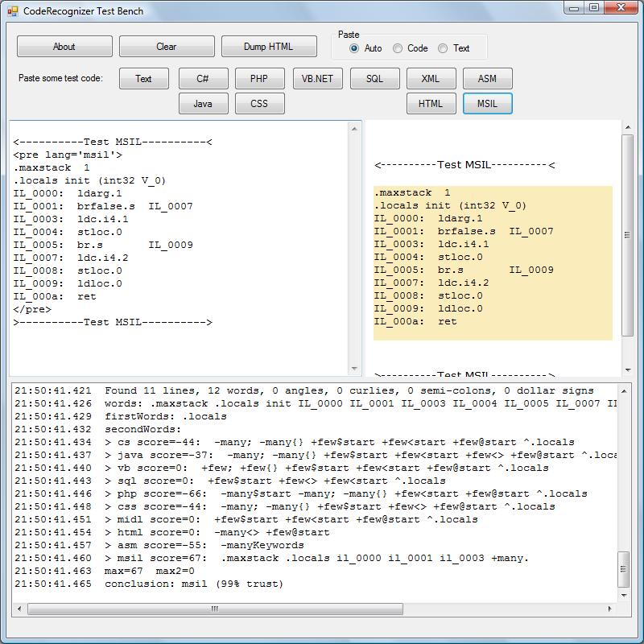Choose the Code paste mode option
The width and height of the screenshot is (644, 644).
tap(398, 48)
